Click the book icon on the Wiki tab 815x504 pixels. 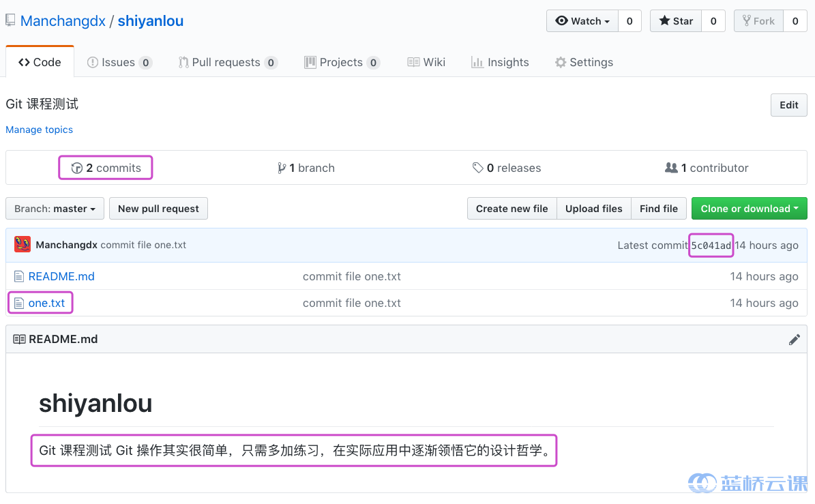[414, 62]
